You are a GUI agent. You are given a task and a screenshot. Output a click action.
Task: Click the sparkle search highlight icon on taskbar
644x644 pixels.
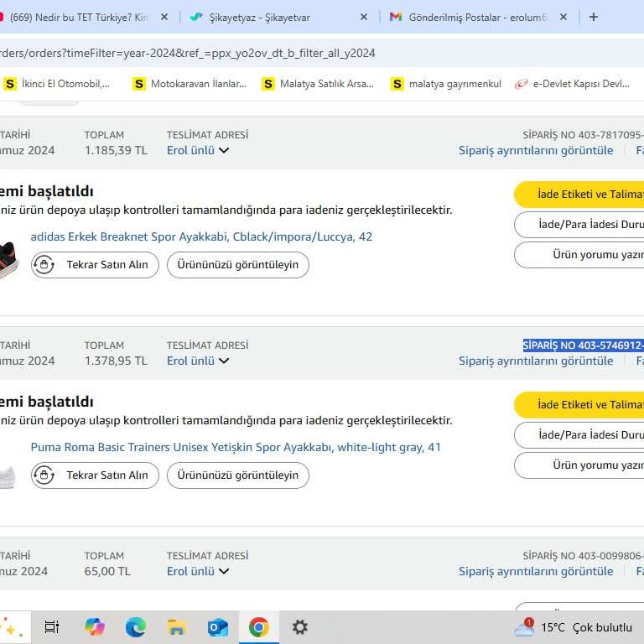(x=11, y=627)
